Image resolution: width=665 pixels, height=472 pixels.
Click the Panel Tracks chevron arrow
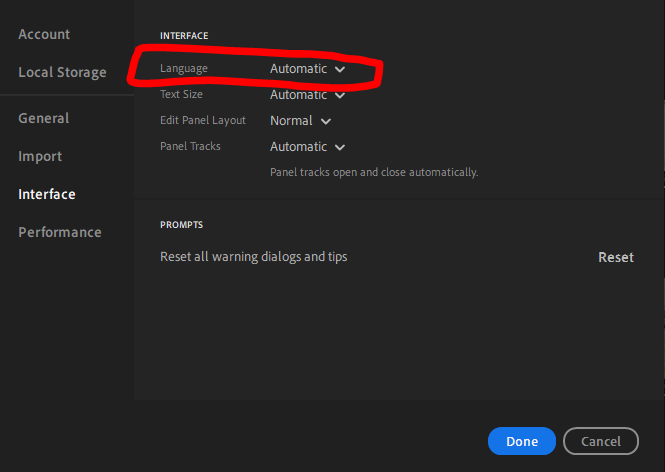(x=340, y=147)
